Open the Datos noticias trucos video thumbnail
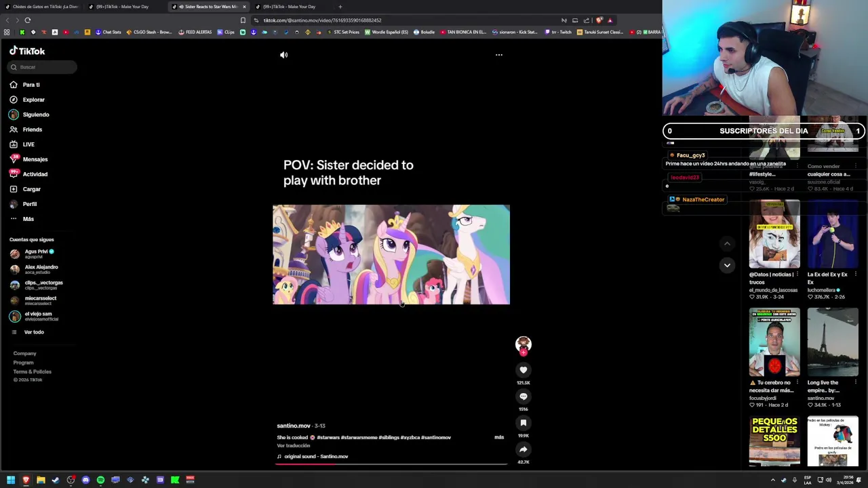 pyautogui.click(x=774, y=234)
